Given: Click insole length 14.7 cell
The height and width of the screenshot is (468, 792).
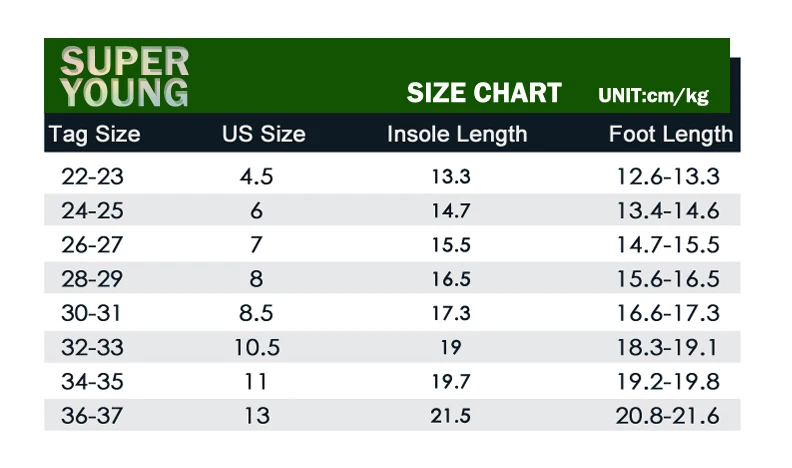Looking at the screenshot, I should tap(451, 211).
